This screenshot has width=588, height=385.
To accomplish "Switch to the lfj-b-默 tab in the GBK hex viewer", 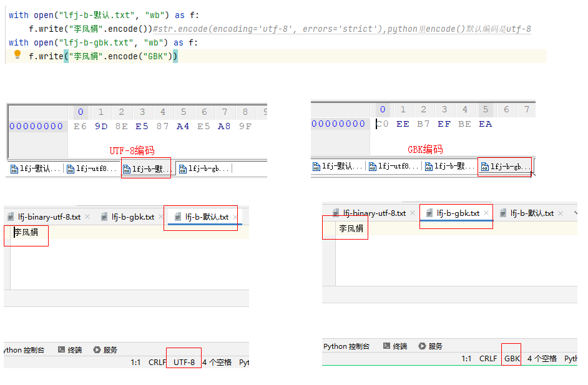I will click(x=449, y=167).
